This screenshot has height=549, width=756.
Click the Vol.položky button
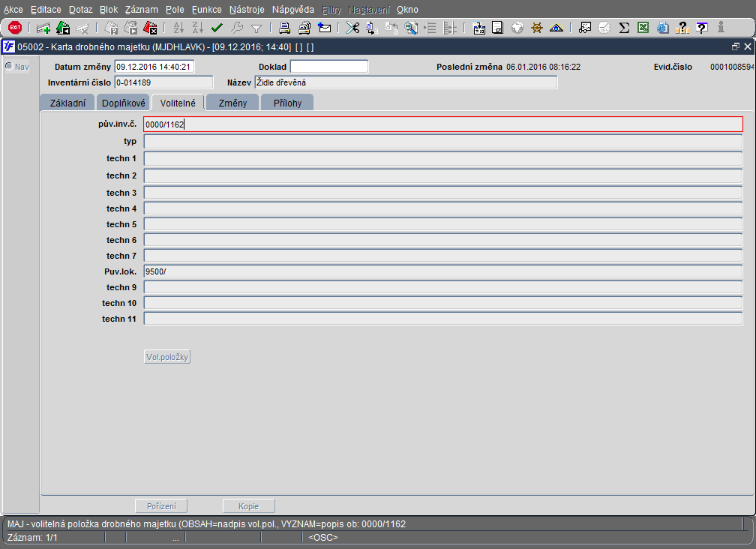pos(167,357)
